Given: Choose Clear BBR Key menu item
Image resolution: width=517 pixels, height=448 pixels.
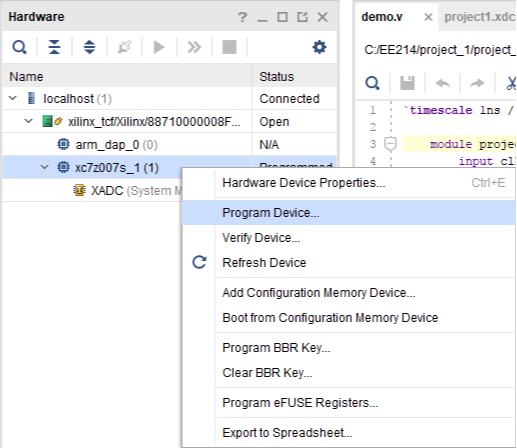Looking at the screenshot, I should click(x=349, y=373).
